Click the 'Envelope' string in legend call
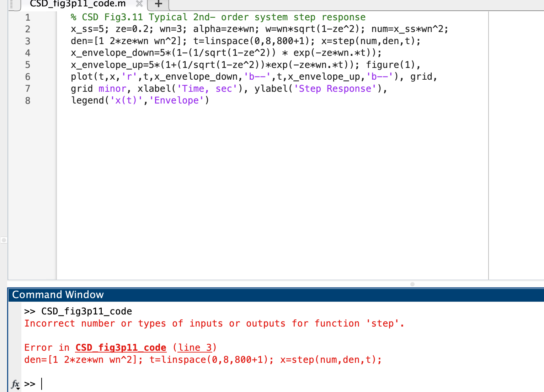The image size is (544, 392). pos(176,101)
